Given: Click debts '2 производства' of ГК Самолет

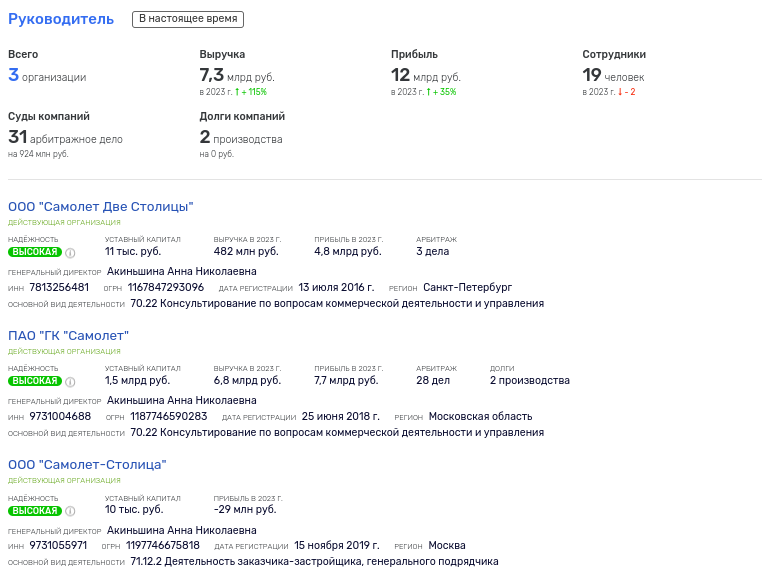Looking at the screenshot, I should point(529,380).
